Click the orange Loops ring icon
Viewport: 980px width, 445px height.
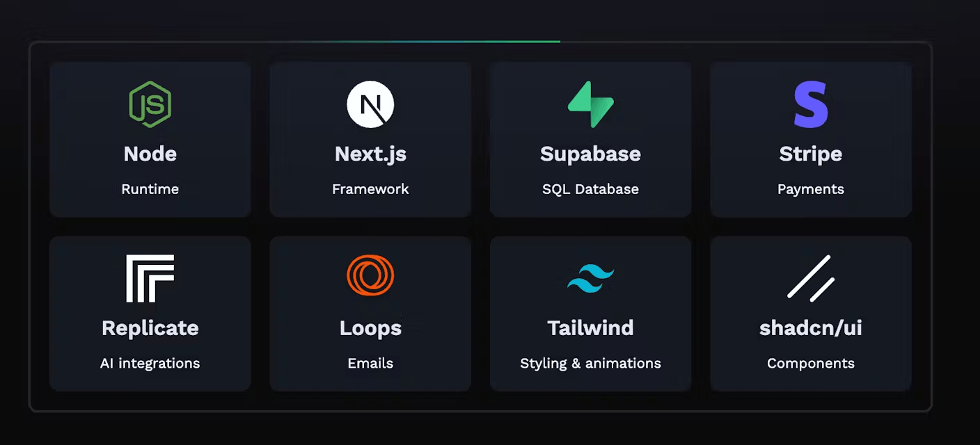pos(370,276)
